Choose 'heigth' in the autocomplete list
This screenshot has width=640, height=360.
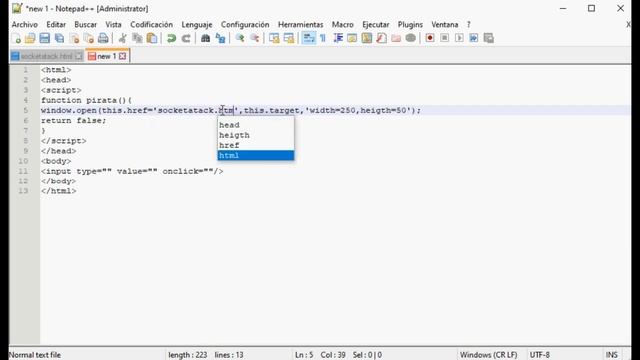click(256, 135)
